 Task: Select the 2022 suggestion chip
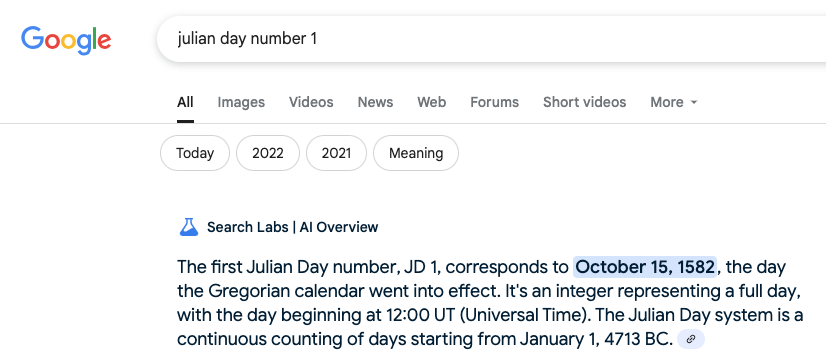click(268, 153)
